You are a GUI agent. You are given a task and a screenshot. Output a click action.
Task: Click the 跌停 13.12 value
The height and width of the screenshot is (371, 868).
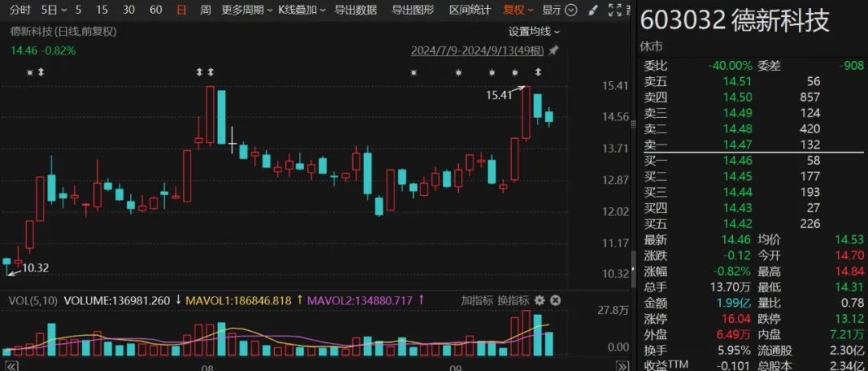(x=850, y=319)
